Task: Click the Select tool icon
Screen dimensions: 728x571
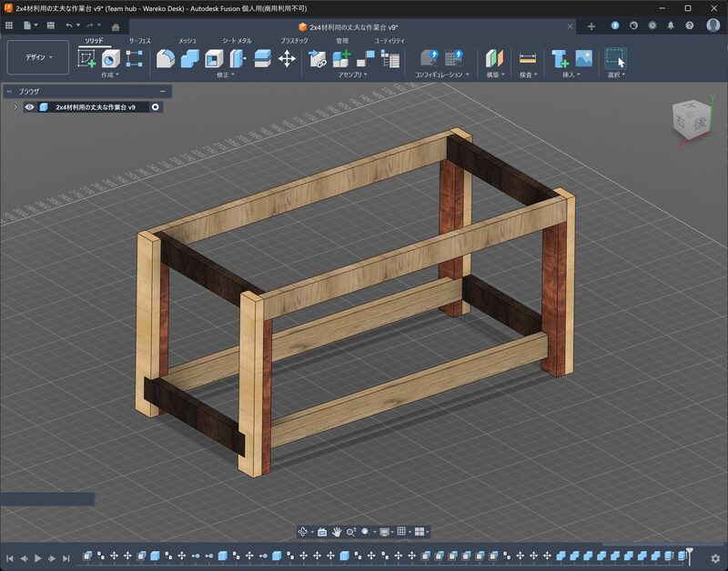Action: click(x=615, y=59)
